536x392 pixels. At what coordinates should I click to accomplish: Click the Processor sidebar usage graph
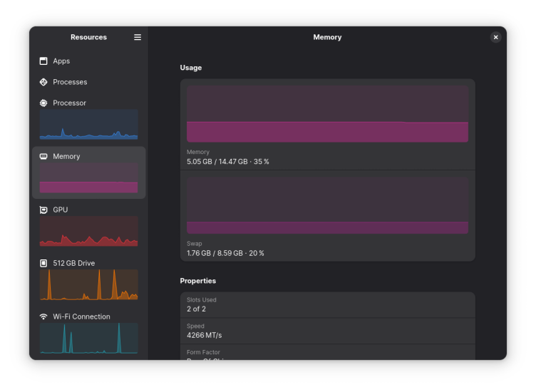coord(89,125)
